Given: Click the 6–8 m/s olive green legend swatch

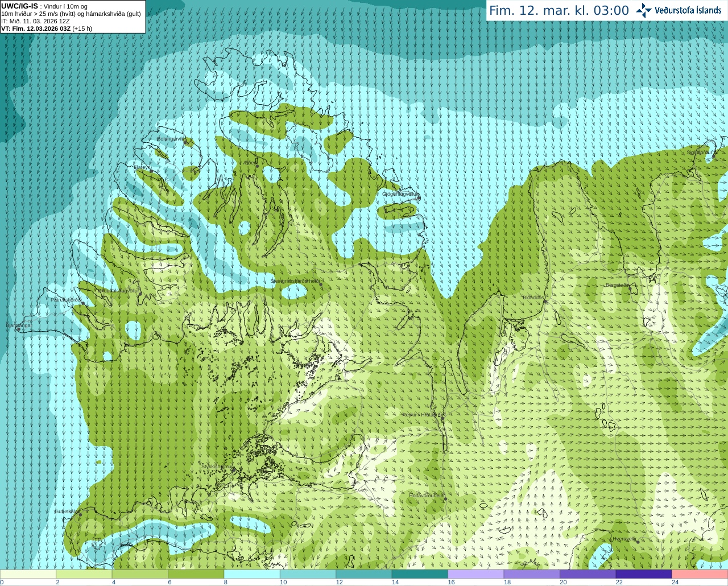Looking at the screenshot, I should tap(196, 574).
